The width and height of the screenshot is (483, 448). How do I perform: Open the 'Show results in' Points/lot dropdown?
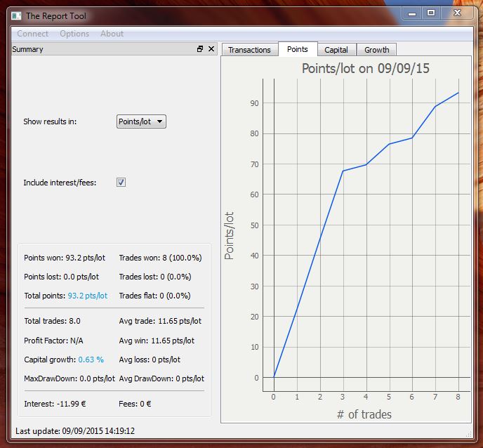coord(141,121)
